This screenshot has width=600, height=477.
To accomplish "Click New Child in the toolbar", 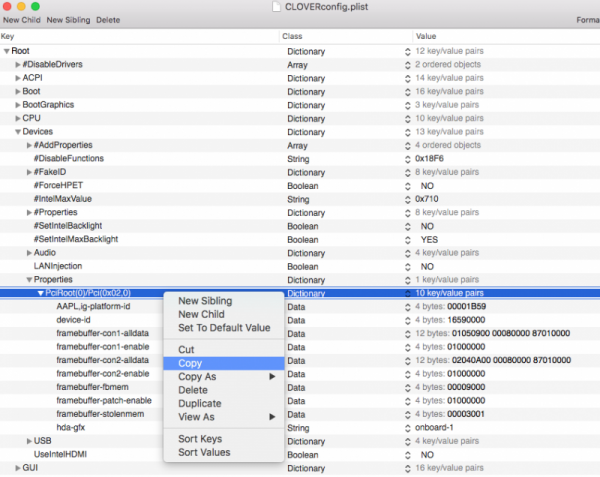I will tap(22, 20).
